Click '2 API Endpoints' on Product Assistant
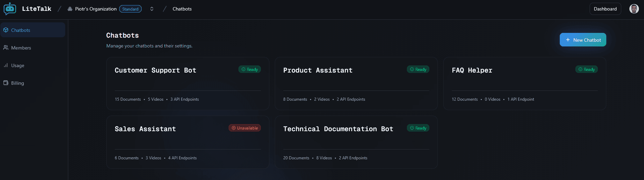This screenshot has width=644, height=180. [351, 99]
